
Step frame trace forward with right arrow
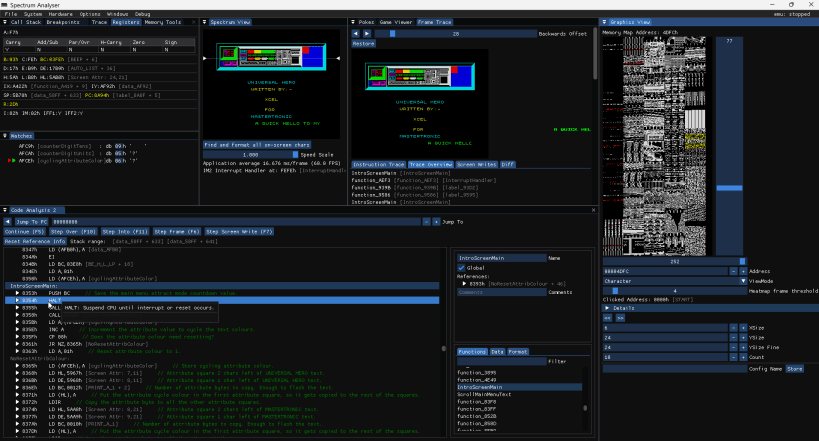click(x=367, y=33)
